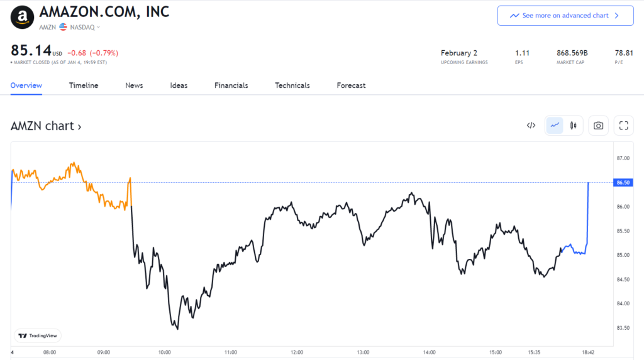Click the US flag exchange icon

pos(64,27)
